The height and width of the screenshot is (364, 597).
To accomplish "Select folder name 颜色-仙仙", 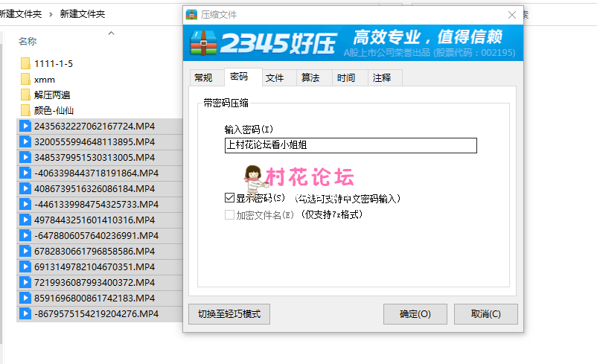I will (54, 110).
